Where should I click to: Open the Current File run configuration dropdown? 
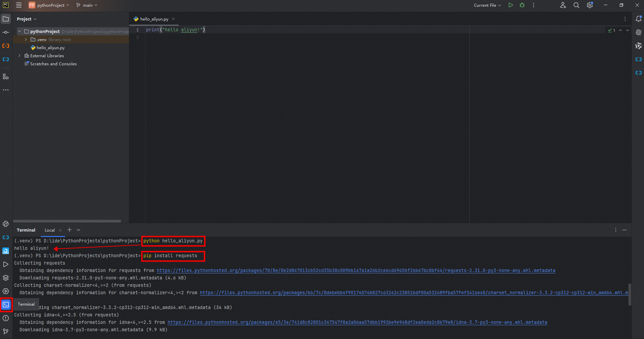(x=487, y=5)
